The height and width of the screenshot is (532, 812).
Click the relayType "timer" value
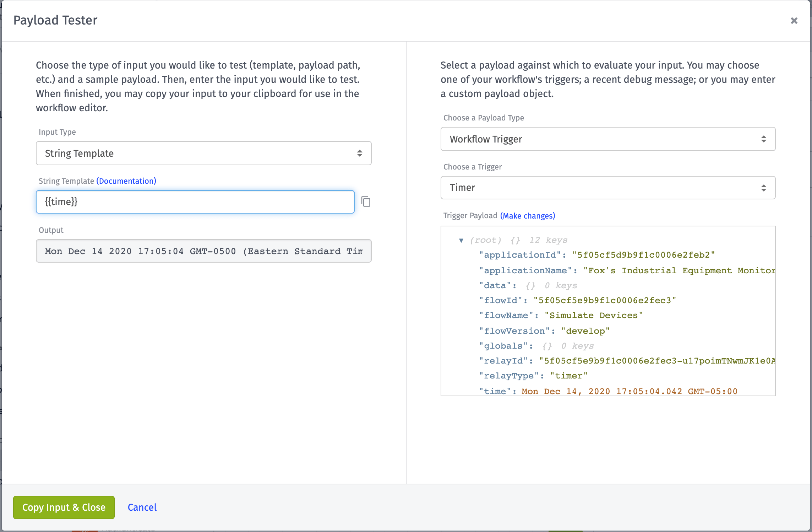pyautogui.click(x=569, y=376)
